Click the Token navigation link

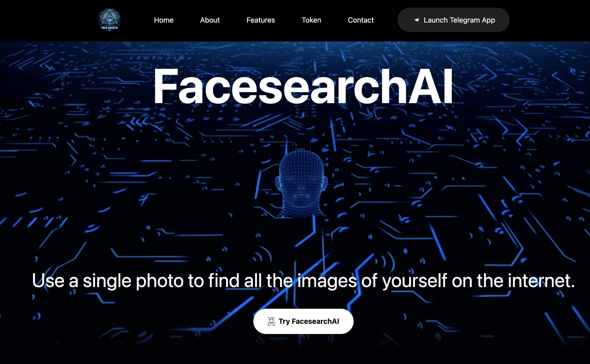(x=311, y=20)
